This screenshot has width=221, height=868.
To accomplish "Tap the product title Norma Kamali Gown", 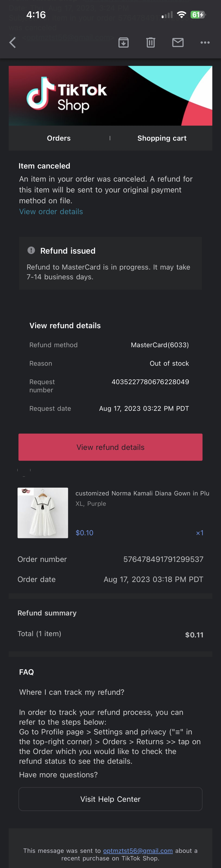I will click(142, 493).
